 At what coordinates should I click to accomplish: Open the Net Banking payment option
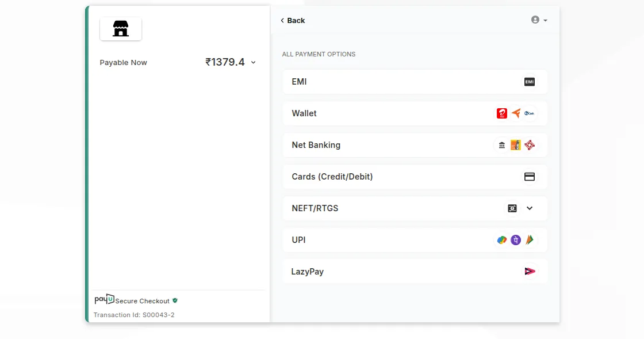click(x=374, y=145)
